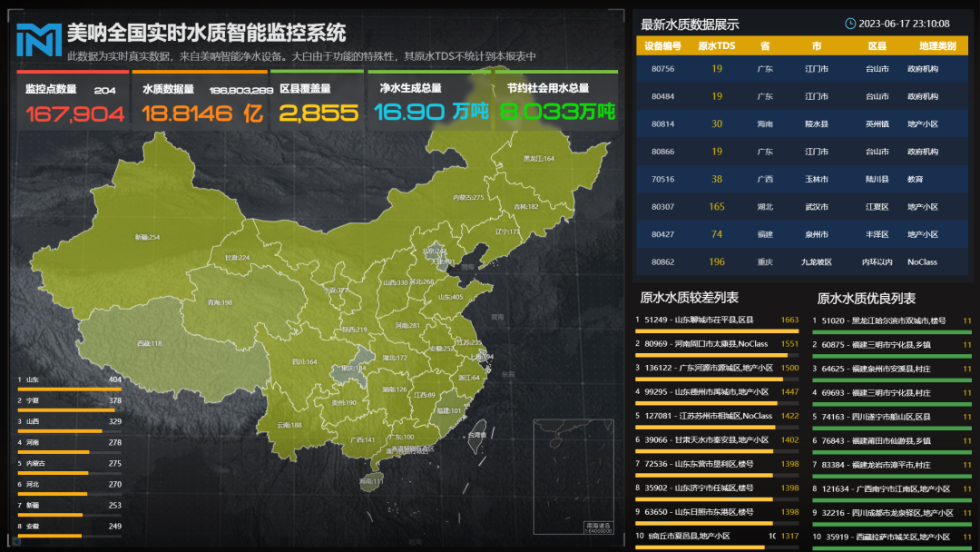
Task: Click entry 35919 西藏拉萨市城关区
Action: coord(892,539)
